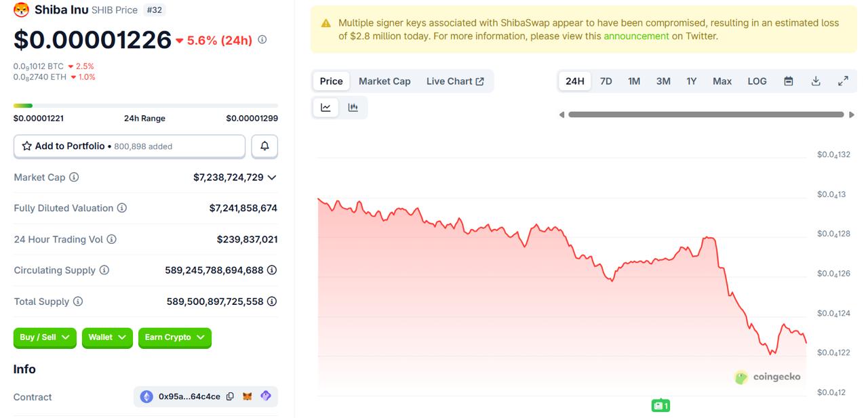Open the Earn Crypto dropdown
The width and height of the screenshot is (868, 418).
(174, 337)
